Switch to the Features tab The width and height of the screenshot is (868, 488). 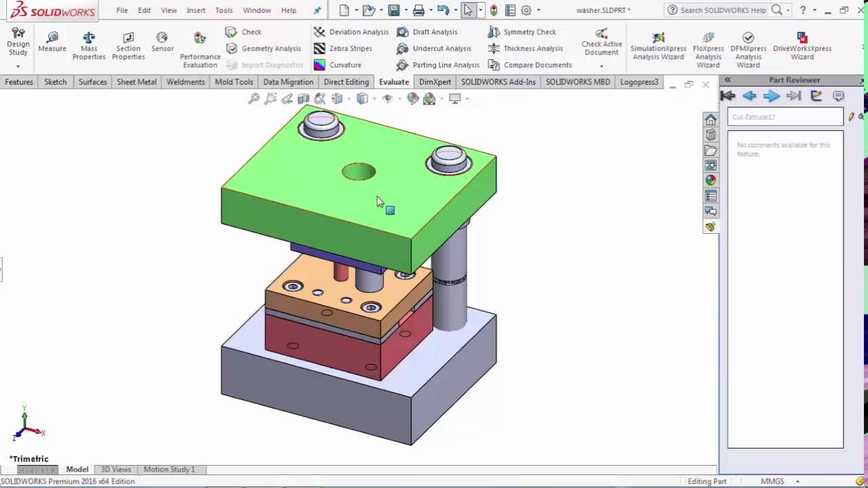[x=19, y=82]
